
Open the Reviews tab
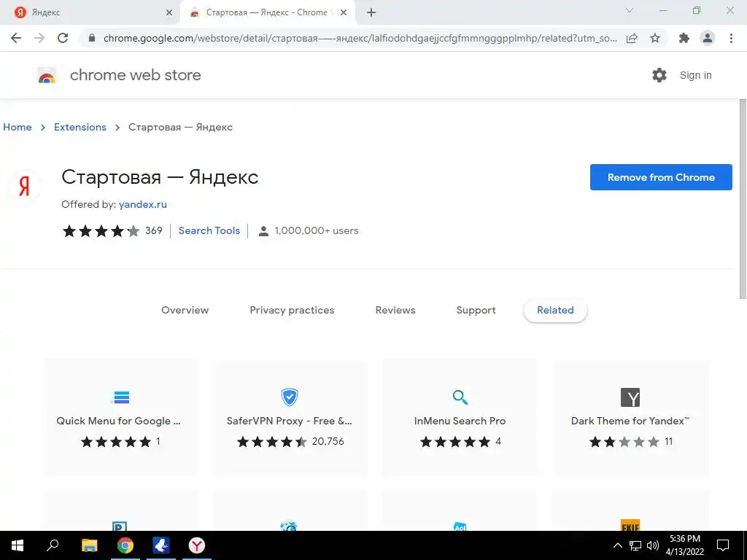(395, 310)
